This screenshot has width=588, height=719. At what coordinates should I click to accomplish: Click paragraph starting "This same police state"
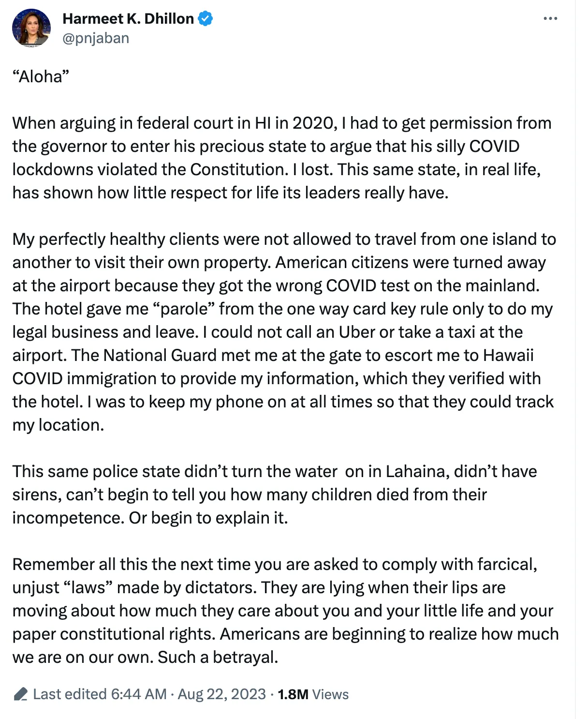(x=275, y=494)
